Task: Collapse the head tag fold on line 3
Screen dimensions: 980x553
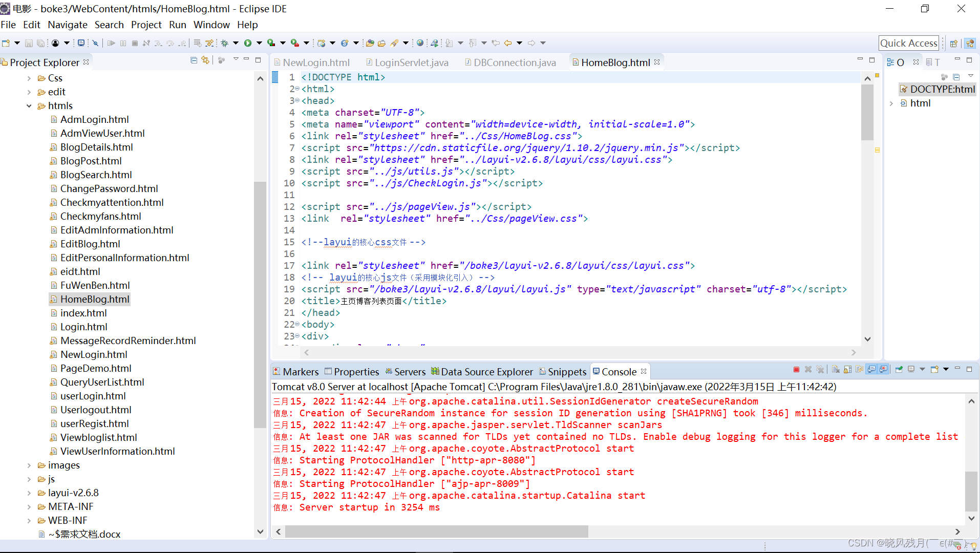Action: tap(297, 100)
